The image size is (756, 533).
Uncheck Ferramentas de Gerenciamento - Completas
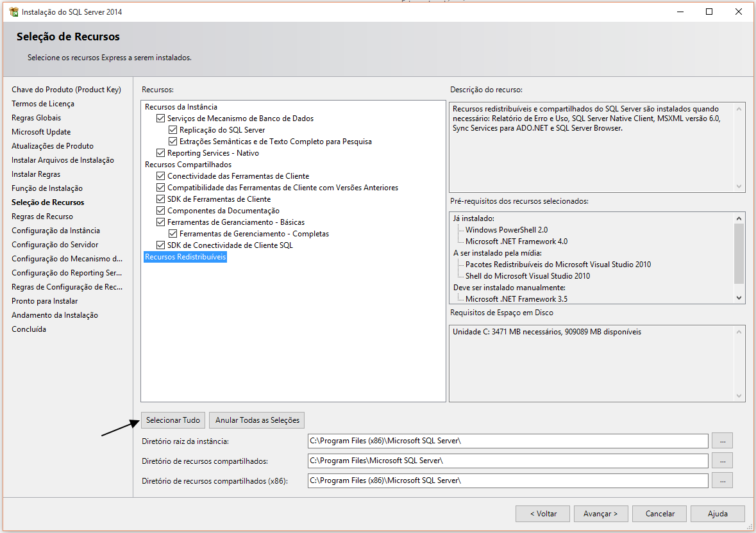pos(172,234)
